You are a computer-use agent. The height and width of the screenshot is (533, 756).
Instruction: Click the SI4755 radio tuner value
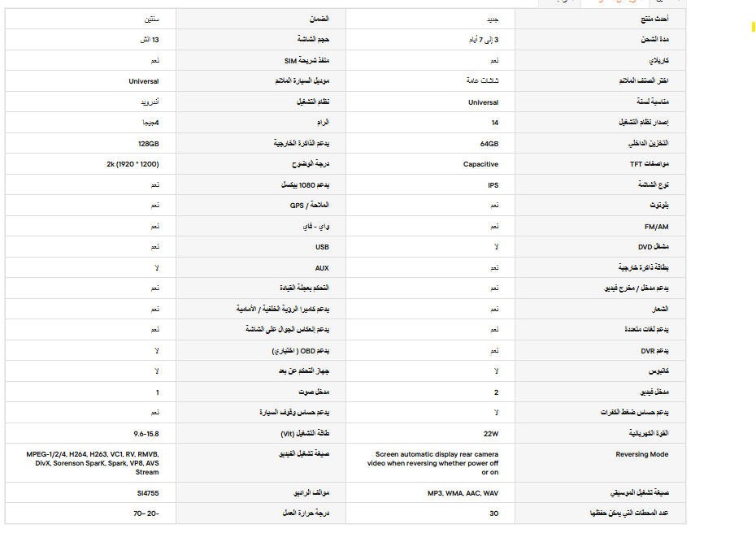tap(149, 493)
